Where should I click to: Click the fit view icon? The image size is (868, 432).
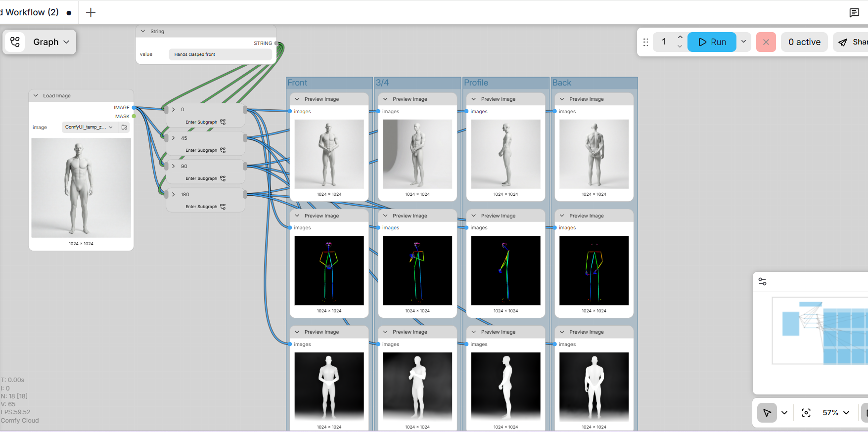[x=806, y=413]
